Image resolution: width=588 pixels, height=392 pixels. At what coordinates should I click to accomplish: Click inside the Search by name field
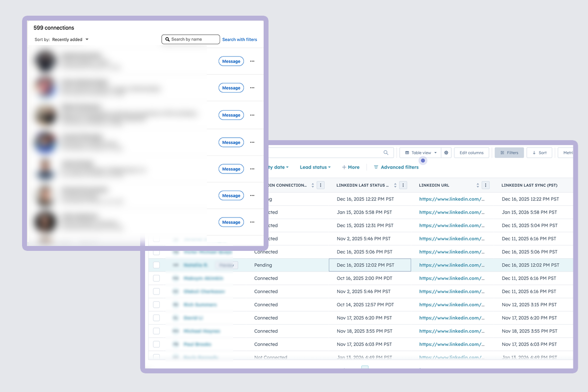click(194, 39)
